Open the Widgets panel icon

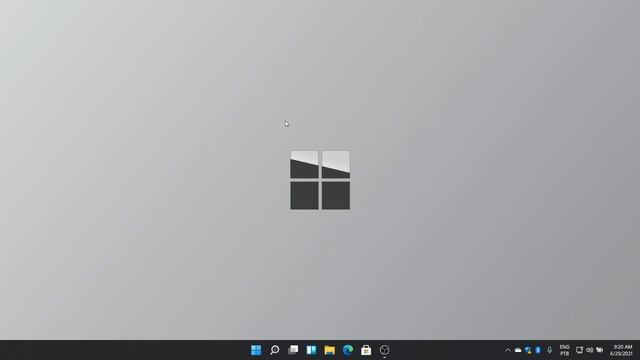click(x=311, y=350)
